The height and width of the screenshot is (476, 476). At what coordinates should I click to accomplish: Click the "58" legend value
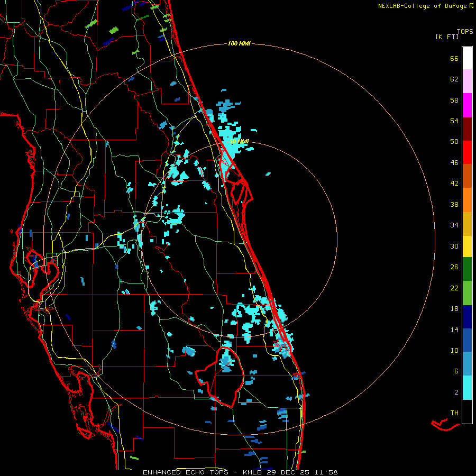point(454,100)
